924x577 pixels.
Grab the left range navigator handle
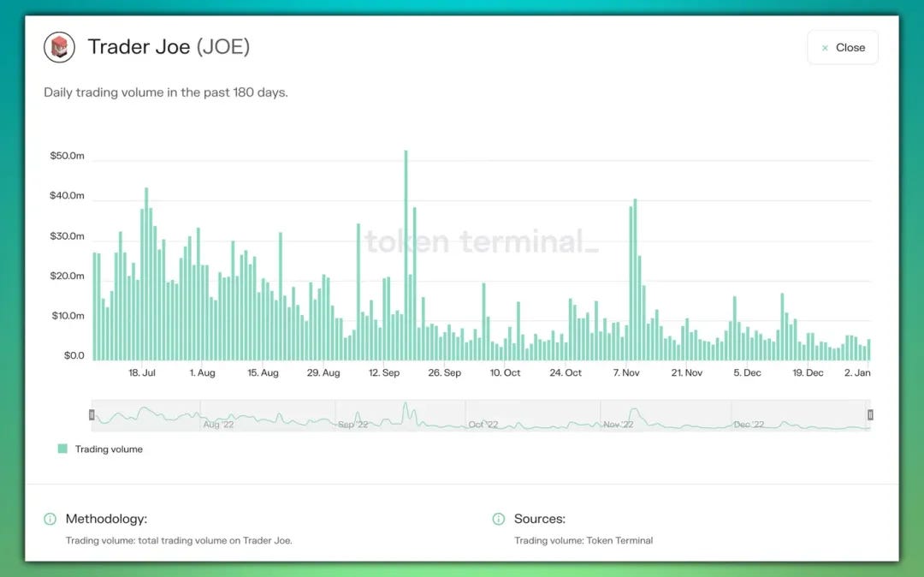pyautogui.click(x=92, y=415)
